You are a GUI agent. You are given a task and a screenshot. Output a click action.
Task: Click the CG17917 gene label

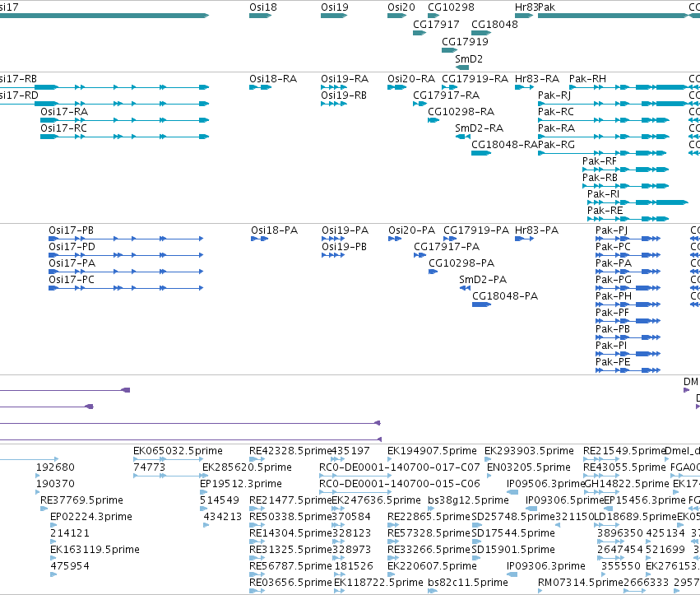point(436,25)
